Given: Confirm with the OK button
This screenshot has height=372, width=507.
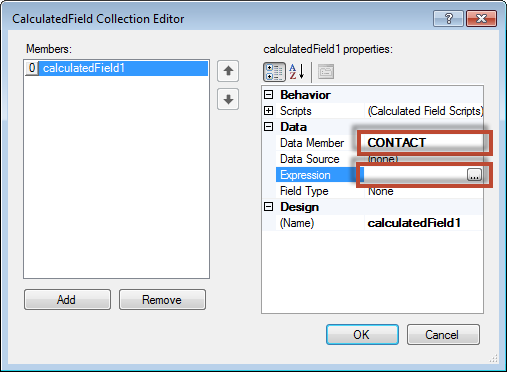Looking at the screenshot, I should pos(362,334).
